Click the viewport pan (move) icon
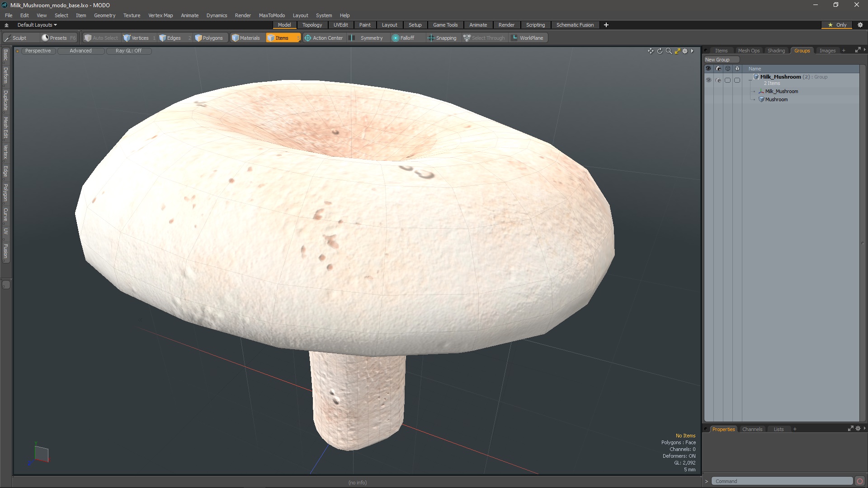Screen dimensions: 868x488 651,51
